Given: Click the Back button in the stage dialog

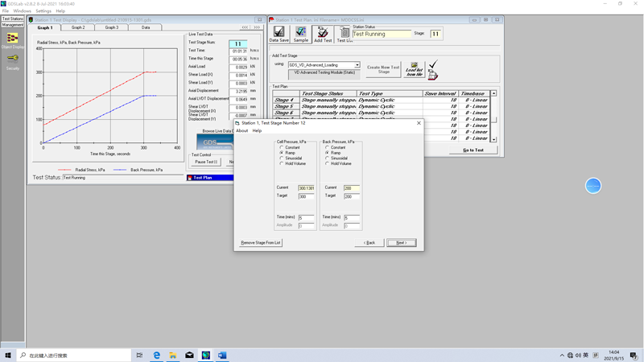Looking at the screenshot, I should (x=369, y=243).
